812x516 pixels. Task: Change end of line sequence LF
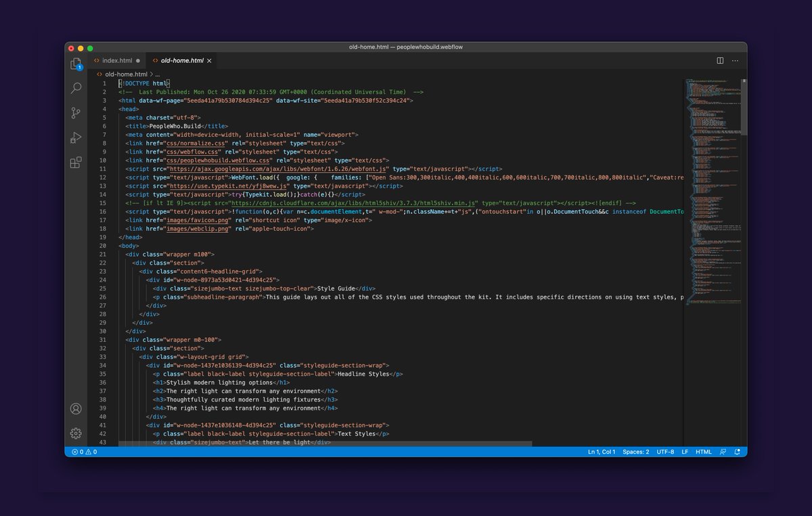click(x=685, y=452)
